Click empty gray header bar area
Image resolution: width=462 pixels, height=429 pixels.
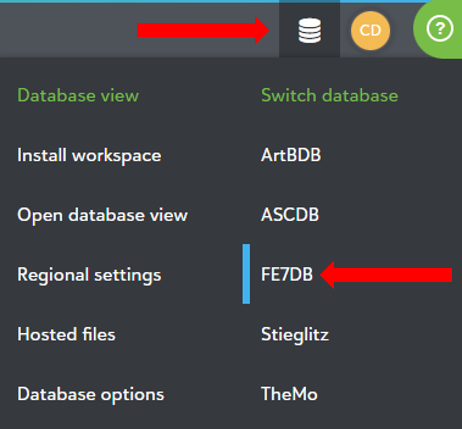click(67, 30)
